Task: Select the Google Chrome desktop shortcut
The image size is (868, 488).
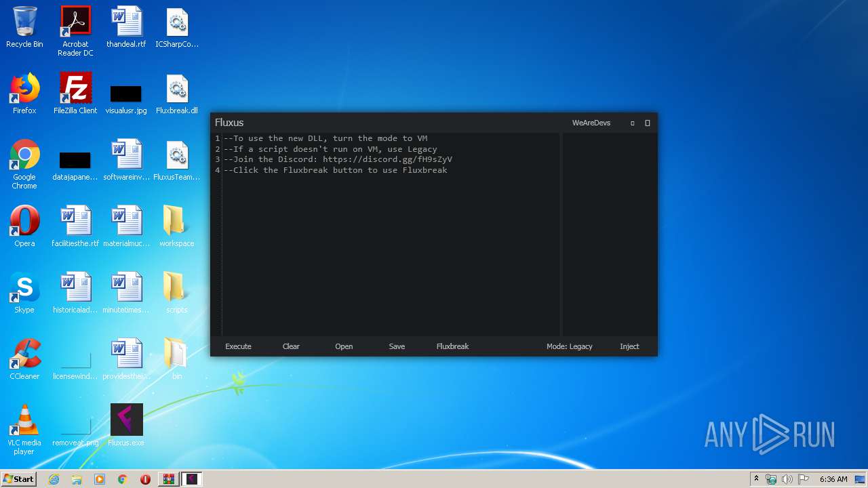Action: point(24,165)
